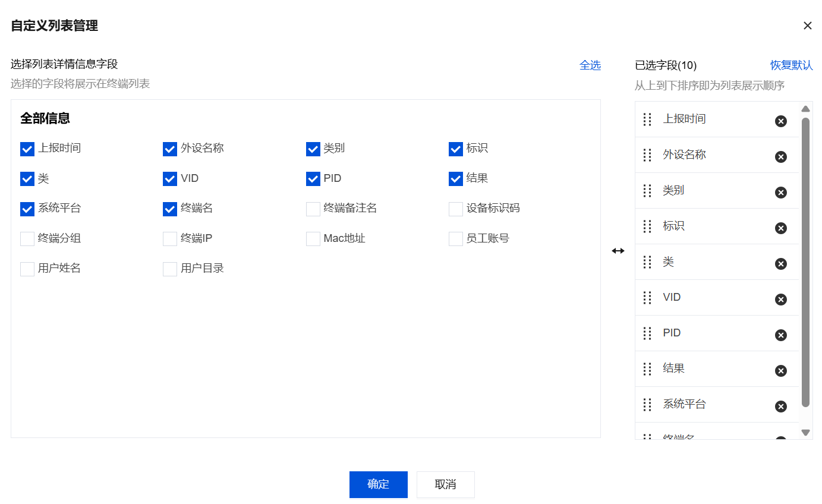Image resolution: width=822 pixels, height=504 pixels.
Task: Click the drag handle on the 类 selected row
Action: (648, 262)
